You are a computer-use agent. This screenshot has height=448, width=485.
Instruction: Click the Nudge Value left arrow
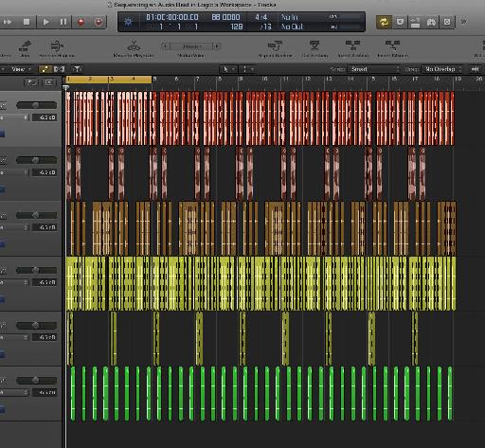point(165,46)
